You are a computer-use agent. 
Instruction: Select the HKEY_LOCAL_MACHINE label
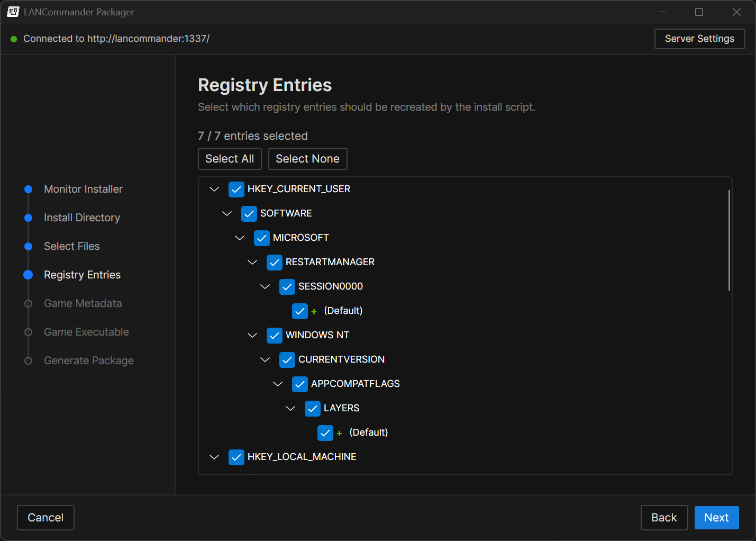pos(302,457)
